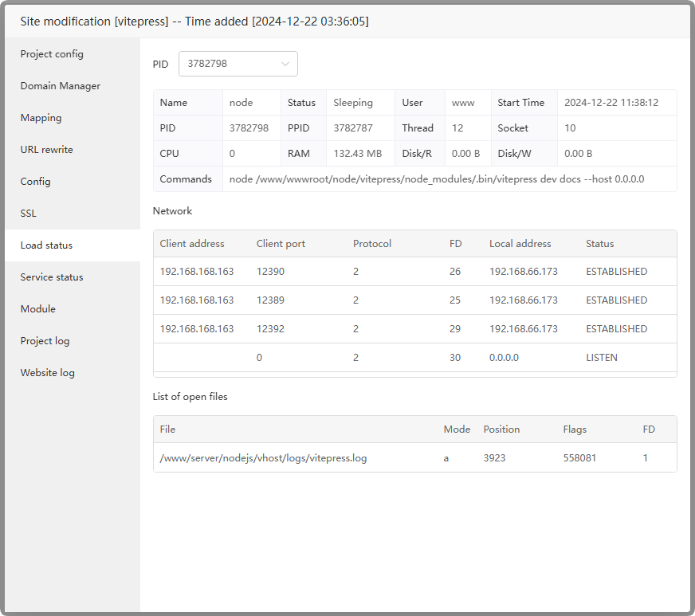Screen dimensions: 695x616
Task: Switch to Service status tab
Action: point(52,277)
